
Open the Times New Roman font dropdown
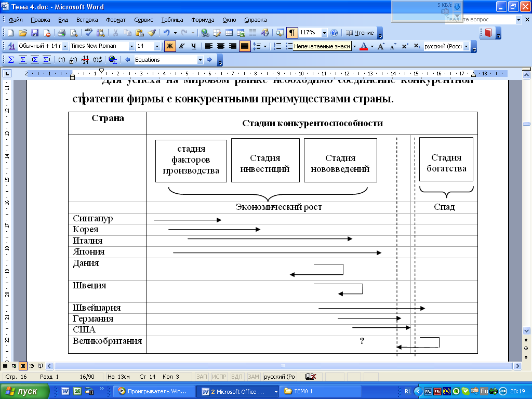click(131, 46)
